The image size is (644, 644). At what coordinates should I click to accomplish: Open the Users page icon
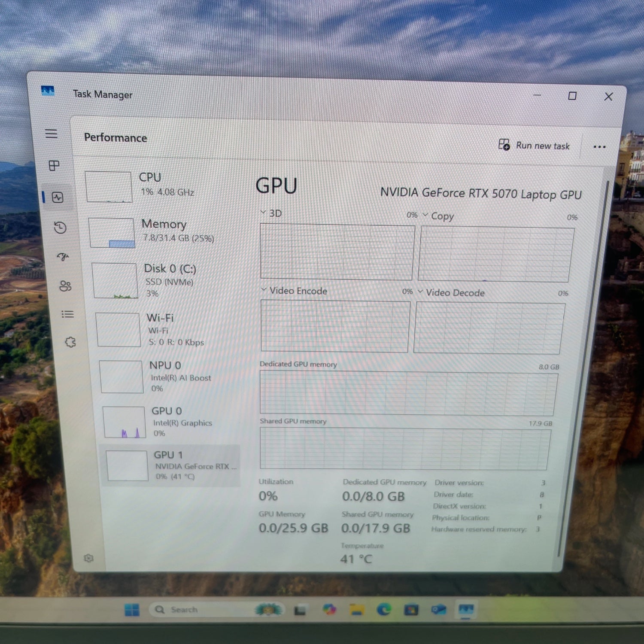click(x=65, y=286)
